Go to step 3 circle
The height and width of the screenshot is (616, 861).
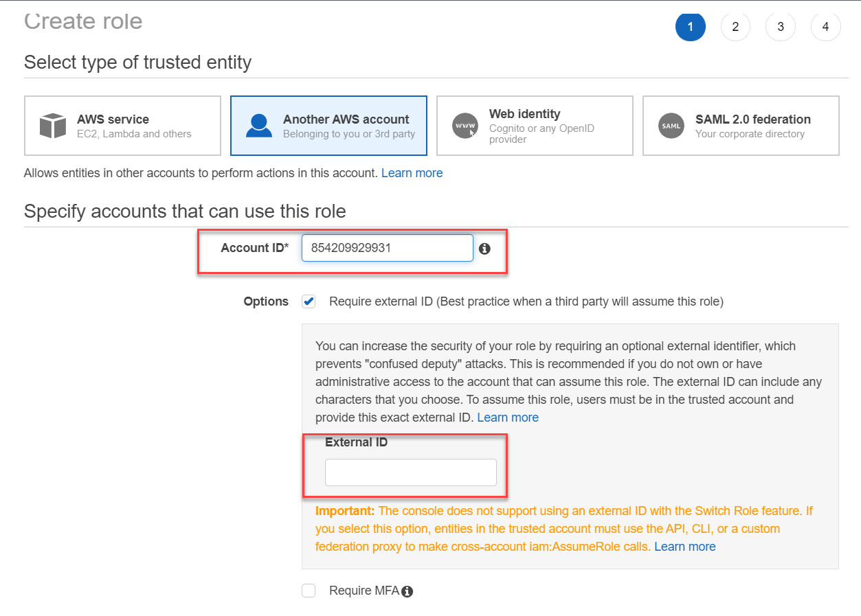point(781,27)
